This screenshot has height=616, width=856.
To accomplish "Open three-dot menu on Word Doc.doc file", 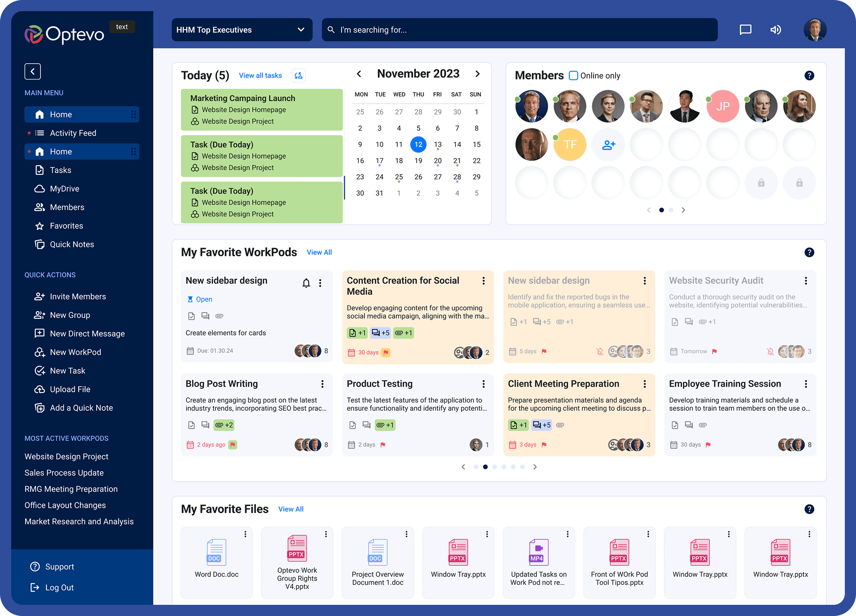I will 245,534.
